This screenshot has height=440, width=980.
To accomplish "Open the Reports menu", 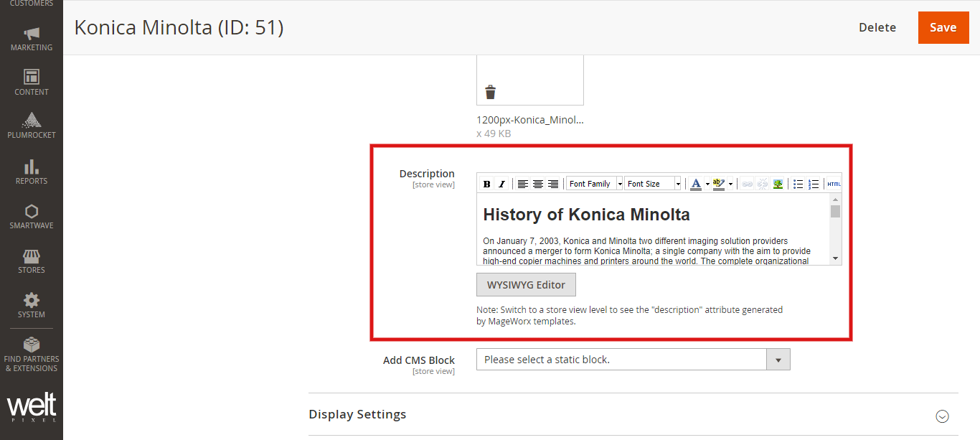I will click(32, 172).
